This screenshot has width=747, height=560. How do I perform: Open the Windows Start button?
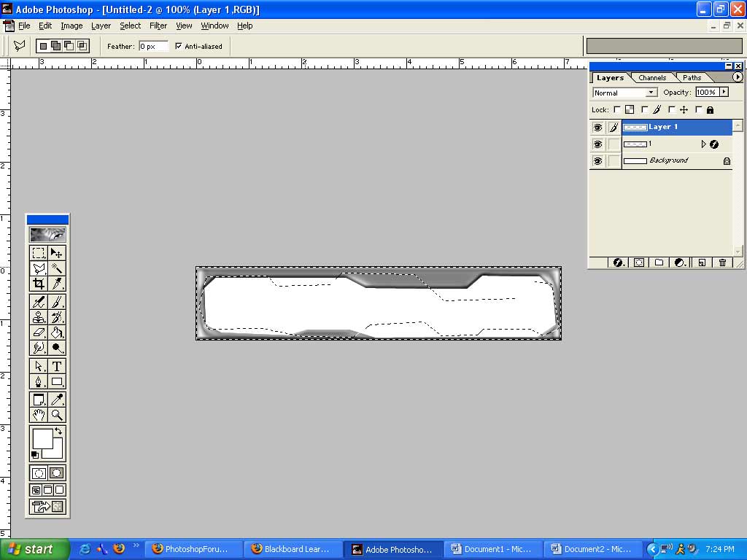coord(34,549)
